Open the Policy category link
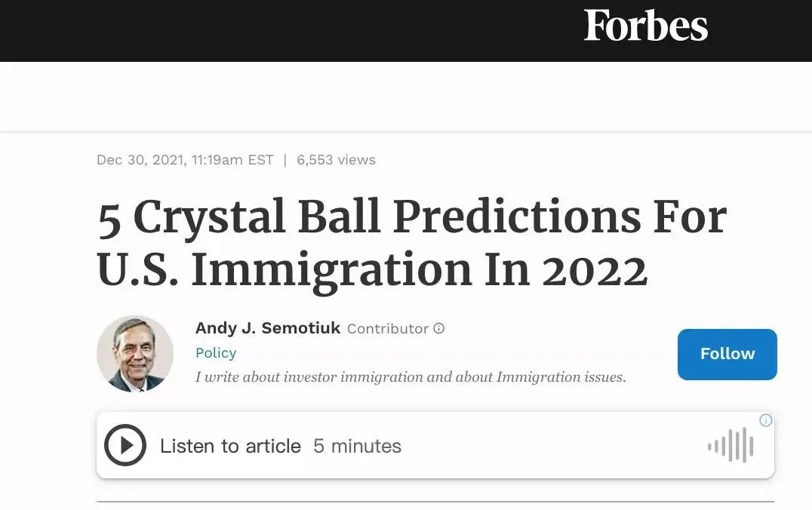The image size is (812, 510). point(216,353)
